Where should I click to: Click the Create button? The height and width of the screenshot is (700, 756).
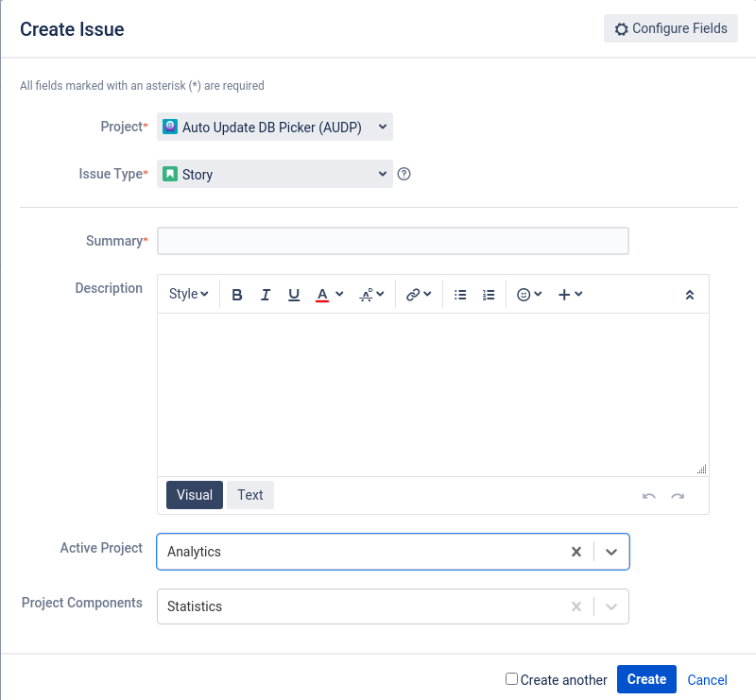click(646, 679)
